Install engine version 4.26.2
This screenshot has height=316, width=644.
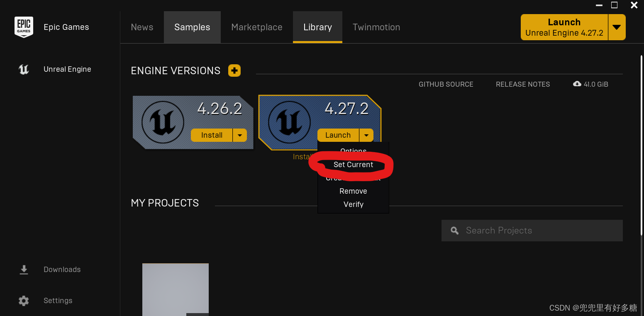pos(212,135)
